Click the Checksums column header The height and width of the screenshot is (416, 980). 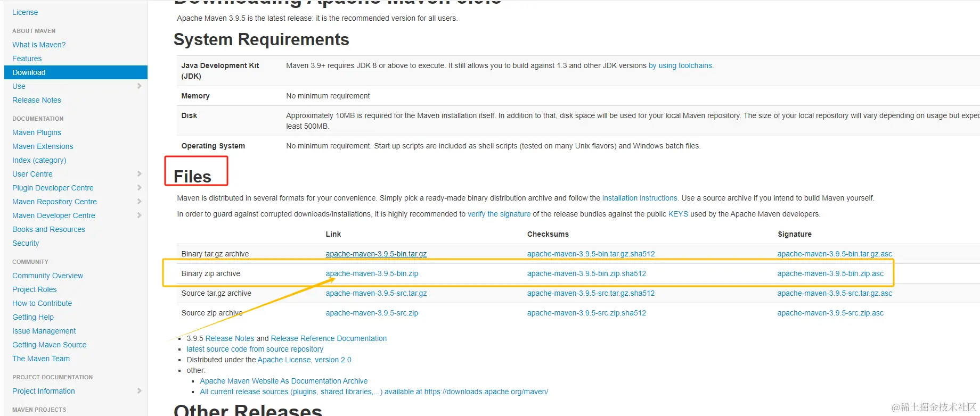point(548,234)
